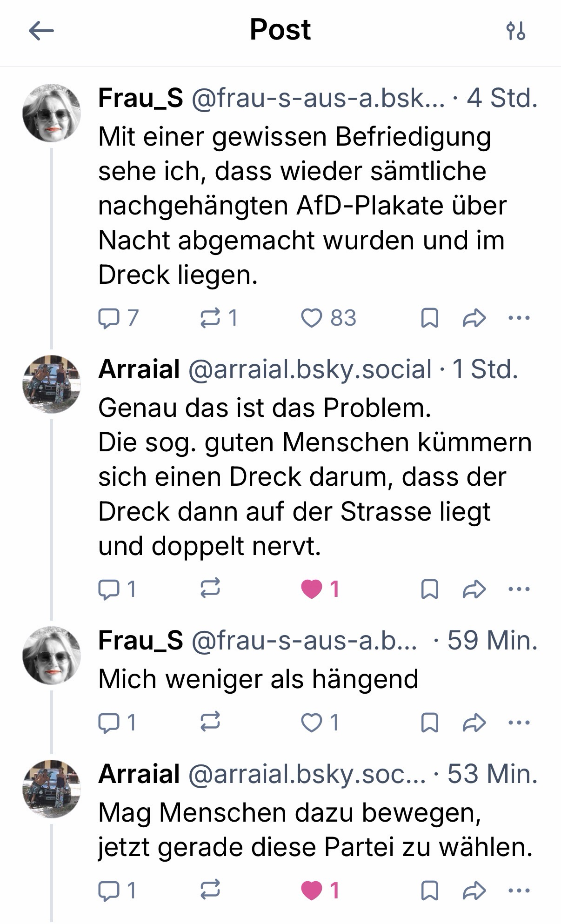Open more options on 'Mich weniger als hängend'
561x924 pixels.
click(519, 723)
